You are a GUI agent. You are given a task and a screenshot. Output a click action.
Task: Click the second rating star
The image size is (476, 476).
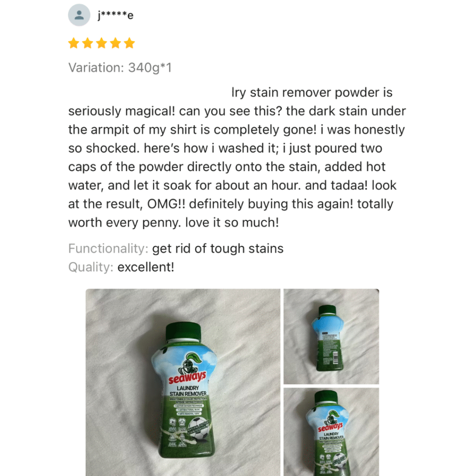tap(88, 43)
